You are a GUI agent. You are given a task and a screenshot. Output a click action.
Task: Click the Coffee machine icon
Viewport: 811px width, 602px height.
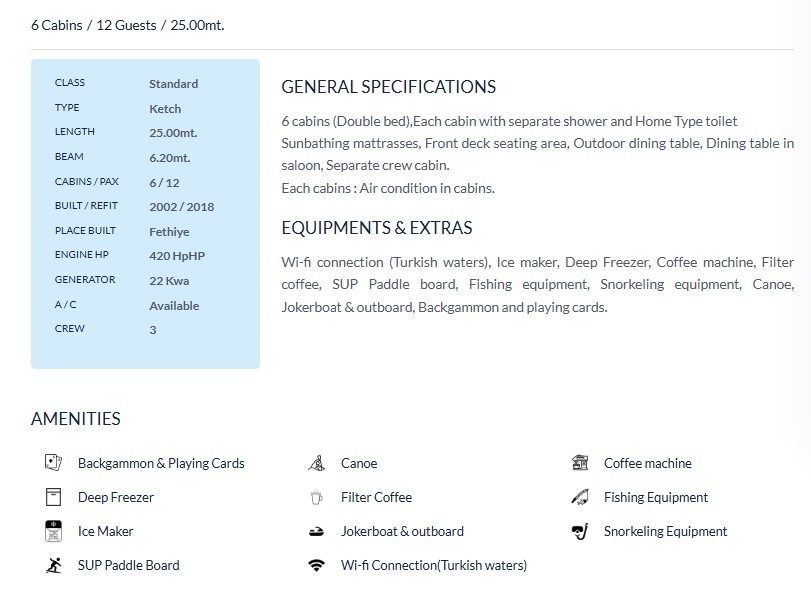[580, 463]
